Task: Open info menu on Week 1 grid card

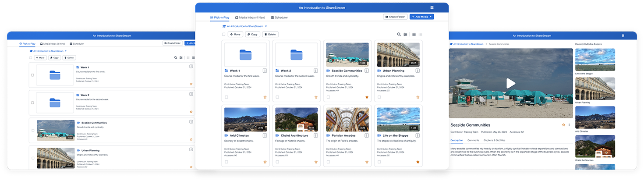Action: point(265,70)
